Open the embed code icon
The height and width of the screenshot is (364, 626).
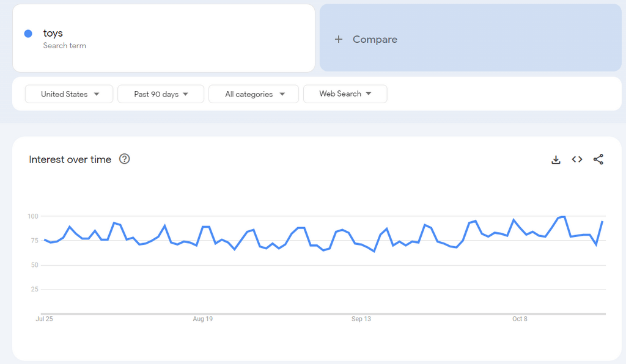577,159
